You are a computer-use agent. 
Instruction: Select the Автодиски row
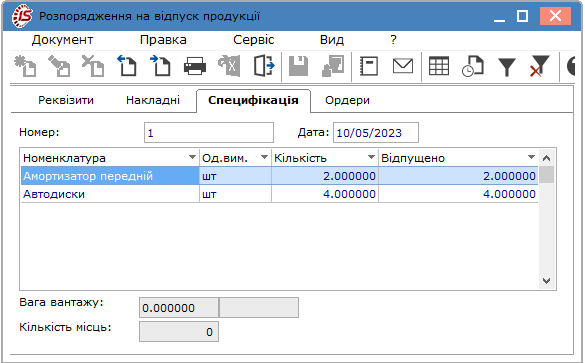(x=279, y=194)
